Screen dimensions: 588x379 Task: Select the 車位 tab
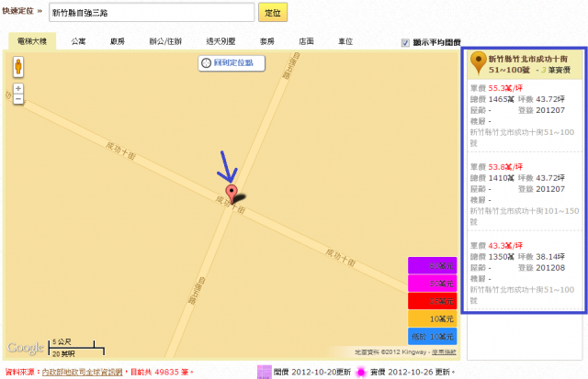345,41
